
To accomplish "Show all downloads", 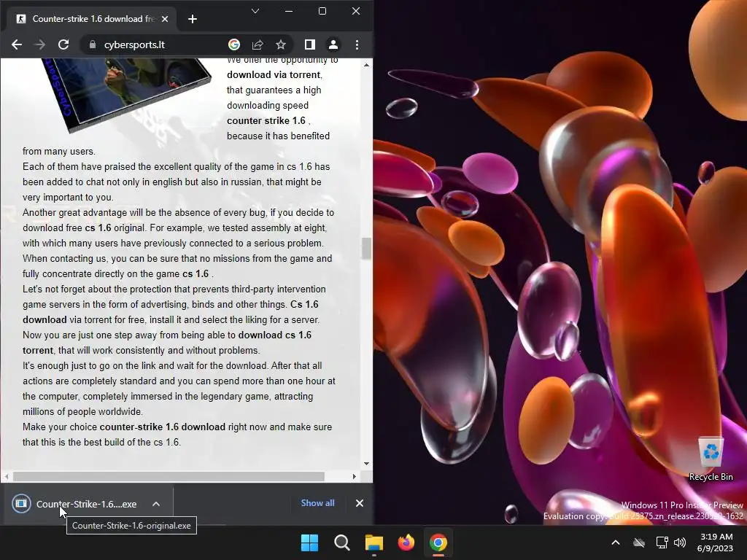I will pyautogui.click(x=318, y=503).
